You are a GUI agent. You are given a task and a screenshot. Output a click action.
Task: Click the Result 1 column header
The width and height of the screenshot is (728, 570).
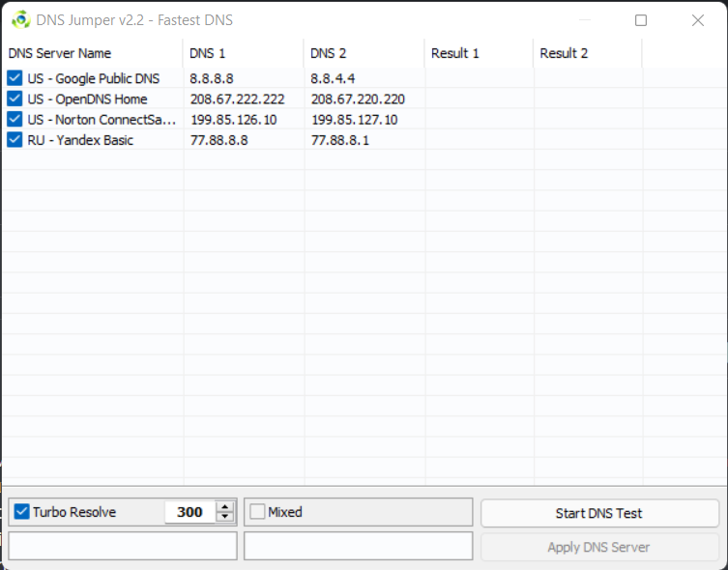479,53
